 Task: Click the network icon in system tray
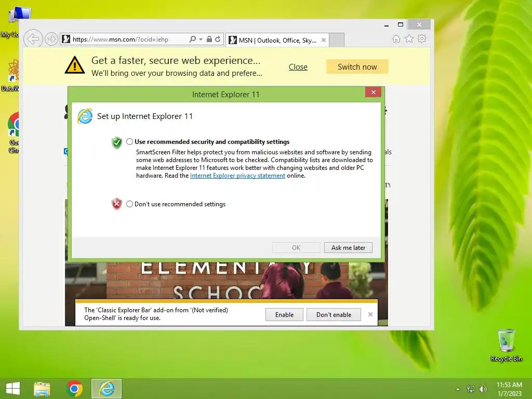coord(471,389)
